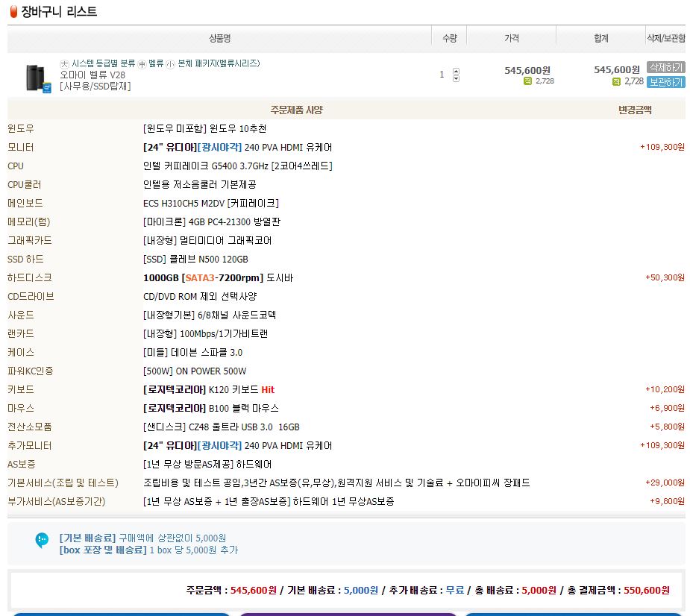Open the 벨류 category link
690x616 pixels.
[x=156, y=63]
